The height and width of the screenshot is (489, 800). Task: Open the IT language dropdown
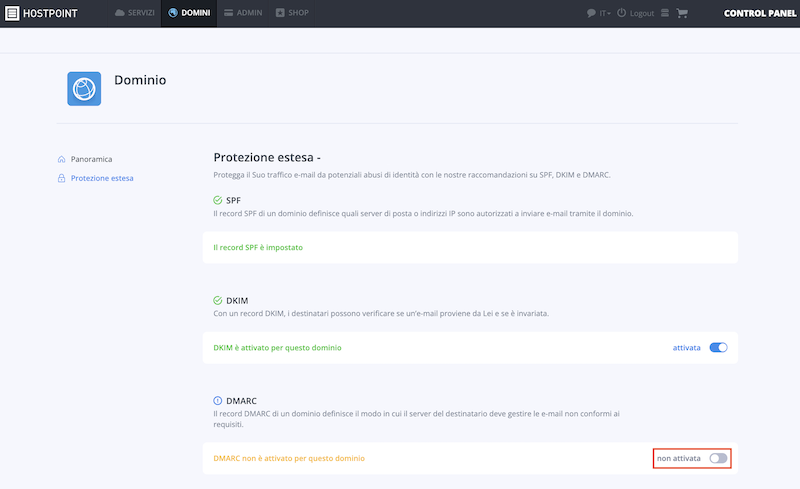coord(605,13)
